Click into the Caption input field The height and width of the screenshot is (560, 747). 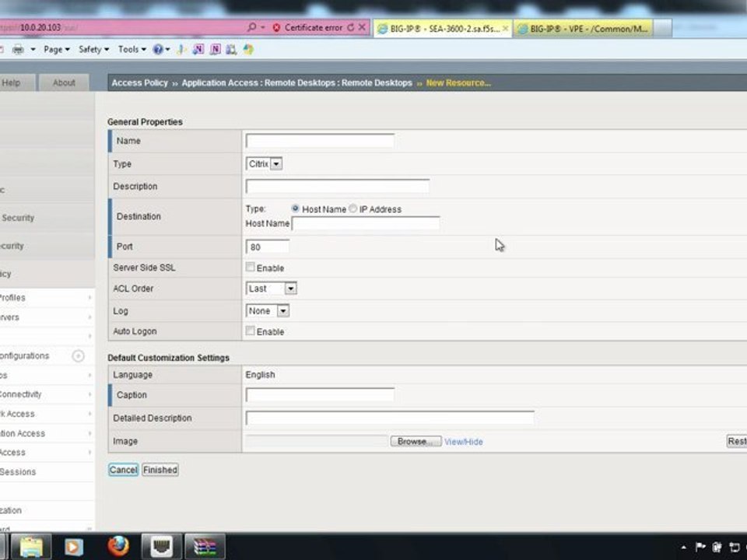(320, 395)
